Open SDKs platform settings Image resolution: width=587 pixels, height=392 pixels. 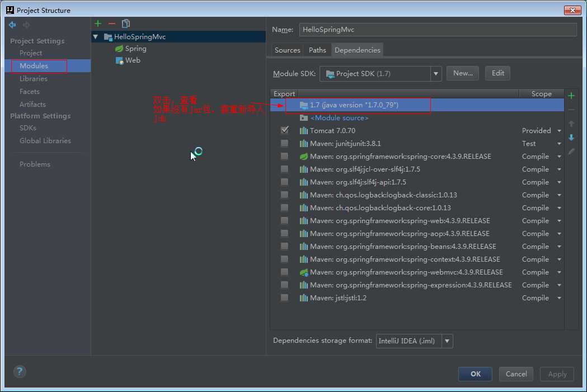point(28,128)
